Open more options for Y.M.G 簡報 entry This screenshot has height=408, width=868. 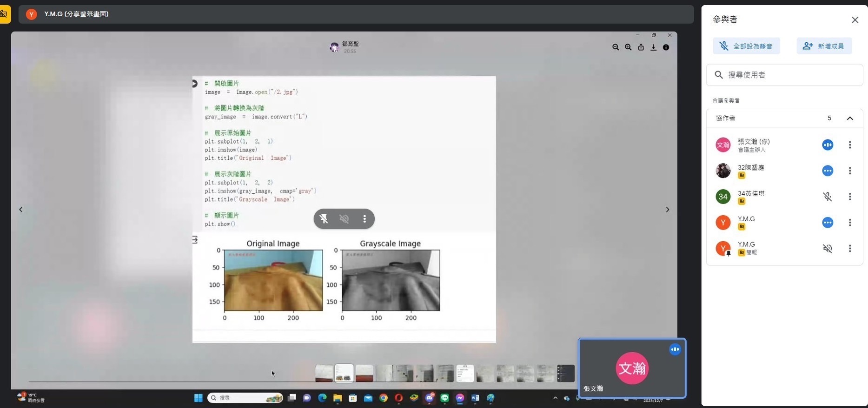[x=850, y=249]
